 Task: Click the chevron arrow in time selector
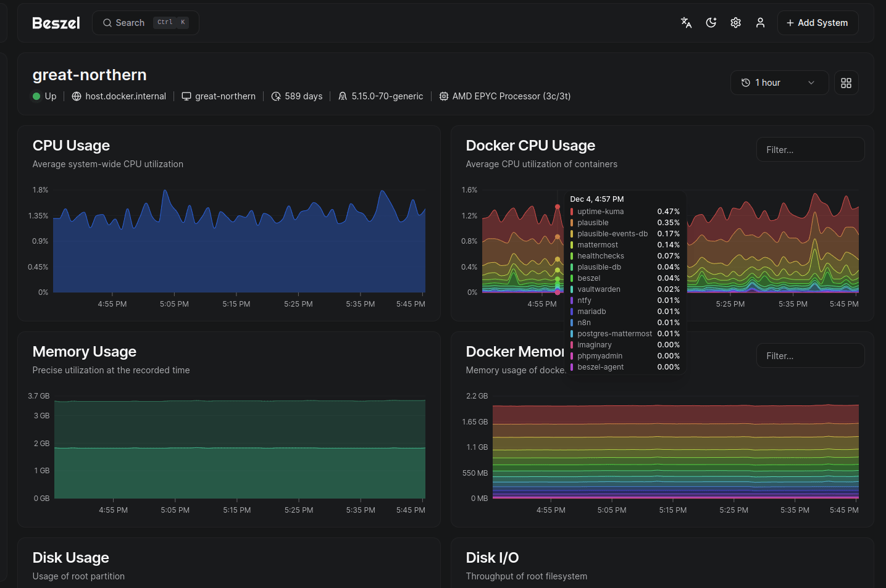[811, 83]
